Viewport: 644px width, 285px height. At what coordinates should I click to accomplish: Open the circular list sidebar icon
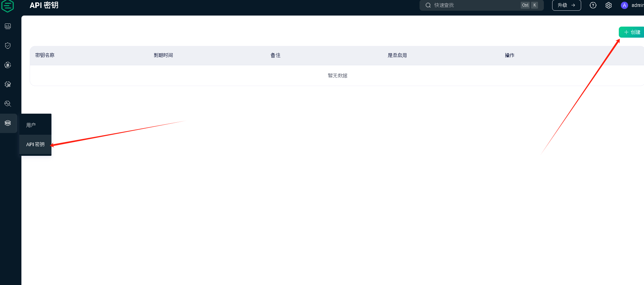click(8, 65)
